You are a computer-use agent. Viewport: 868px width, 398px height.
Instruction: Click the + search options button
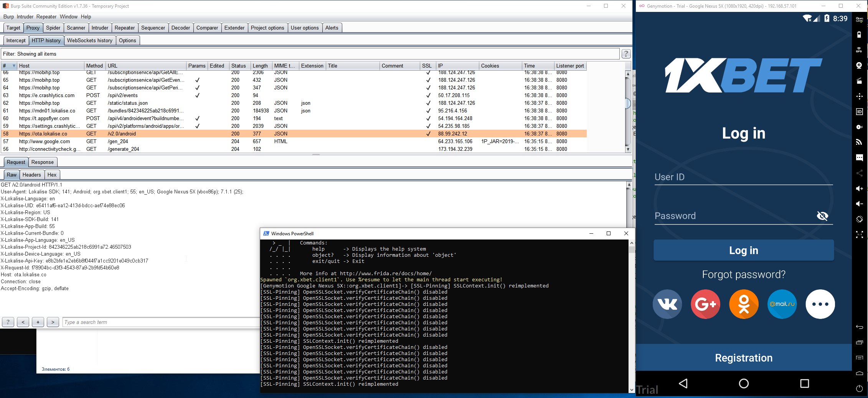(38, 322)
